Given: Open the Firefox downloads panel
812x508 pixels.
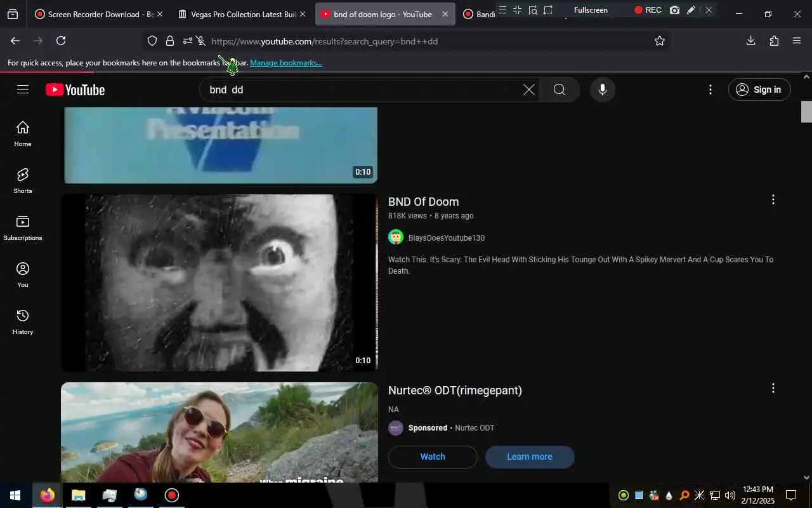Looking at the screenshot, I should point(750,41).
